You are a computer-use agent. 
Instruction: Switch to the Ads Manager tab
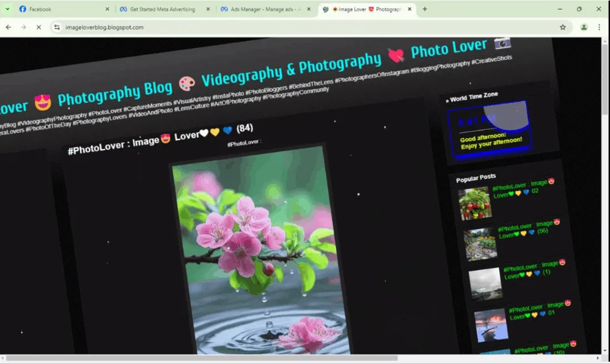click(266, 9)
